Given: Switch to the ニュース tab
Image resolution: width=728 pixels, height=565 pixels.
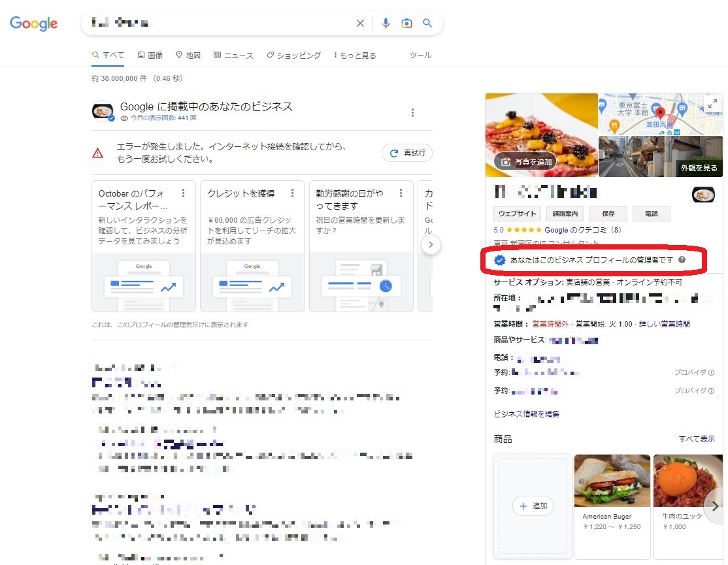Looking at the screenshot, I should point(233,56).
